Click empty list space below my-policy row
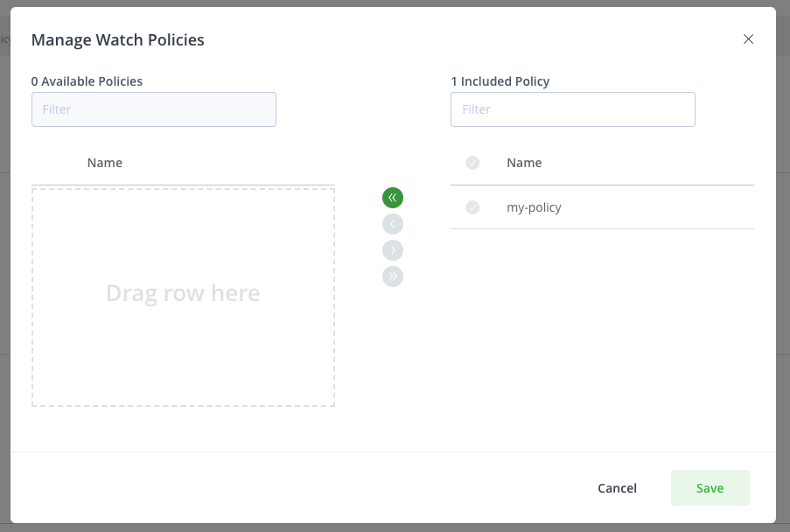 (x=602, y=332)
